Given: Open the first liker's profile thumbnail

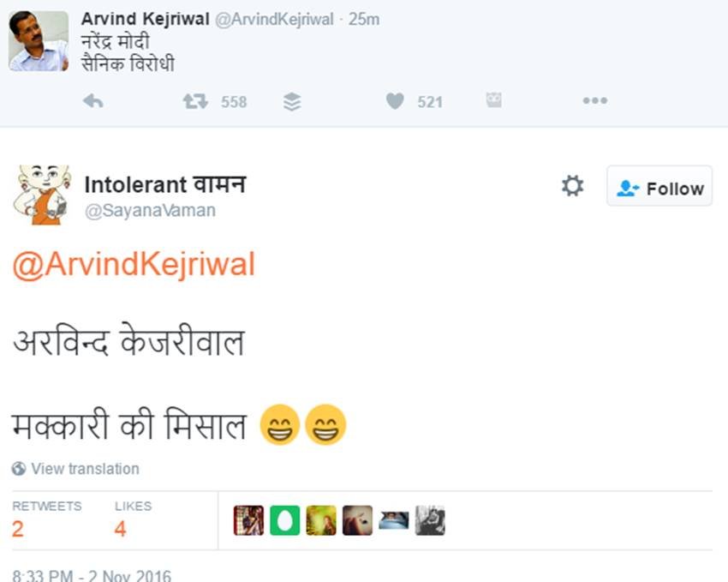Looking at the screenshot, I should coord(247,519).
